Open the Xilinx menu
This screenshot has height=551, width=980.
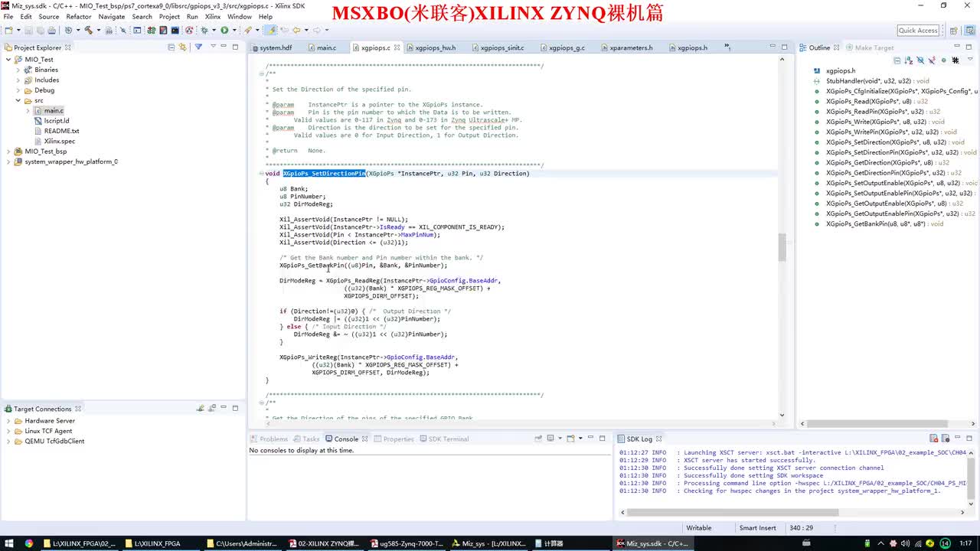click(x=213, y=16)
